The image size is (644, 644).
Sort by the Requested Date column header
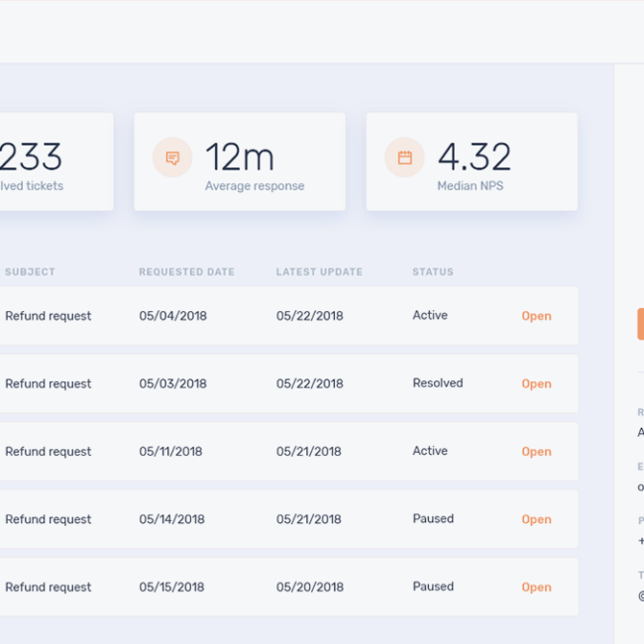[186, 271]
